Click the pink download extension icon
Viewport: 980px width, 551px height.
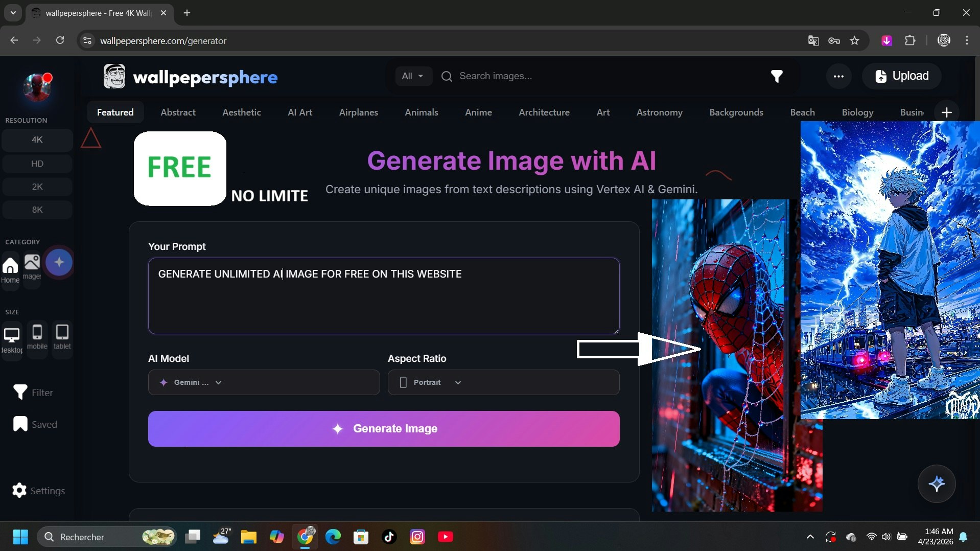(886, 40)
